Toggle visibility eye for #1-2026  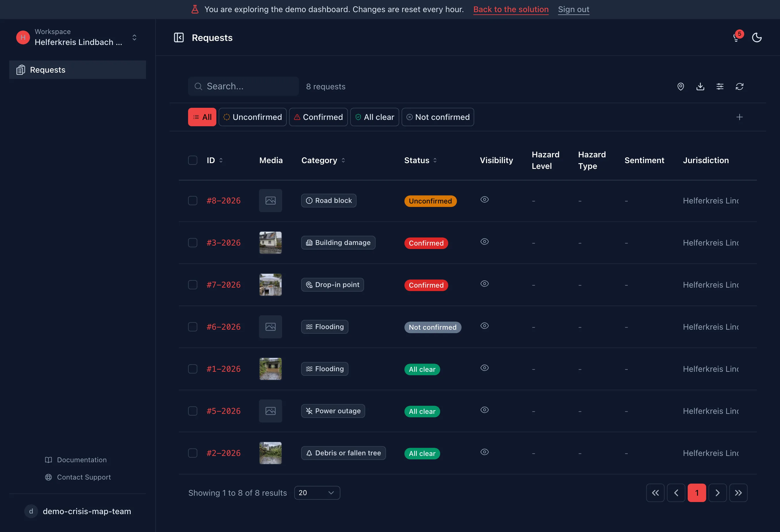[484, 368]
